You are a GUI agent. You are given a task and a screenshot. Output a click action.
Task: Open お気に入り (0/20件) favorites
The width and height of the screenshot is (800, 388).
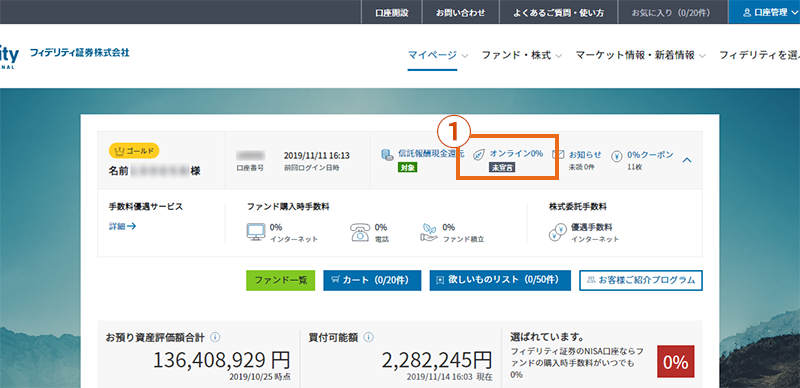(670, 12)
